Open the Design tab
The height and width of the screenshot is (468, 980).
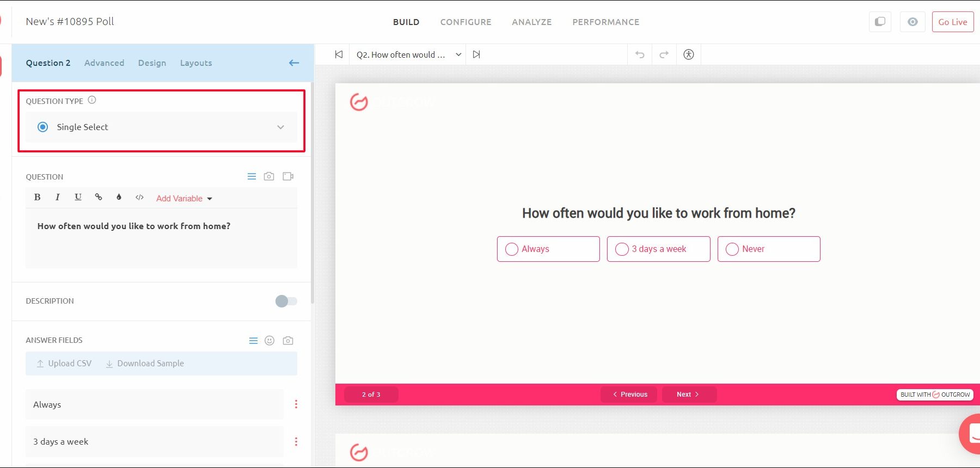pyautogui.click(x=152, y=63)
